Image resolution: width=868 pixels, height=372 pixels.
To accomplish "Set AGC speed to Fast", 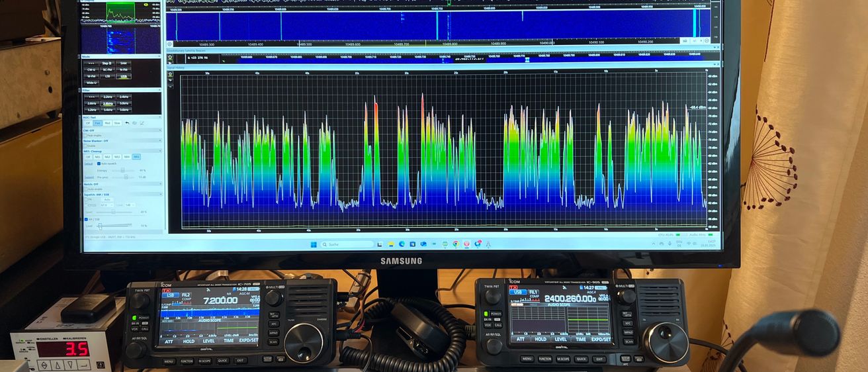I will (x=97, y=123).
